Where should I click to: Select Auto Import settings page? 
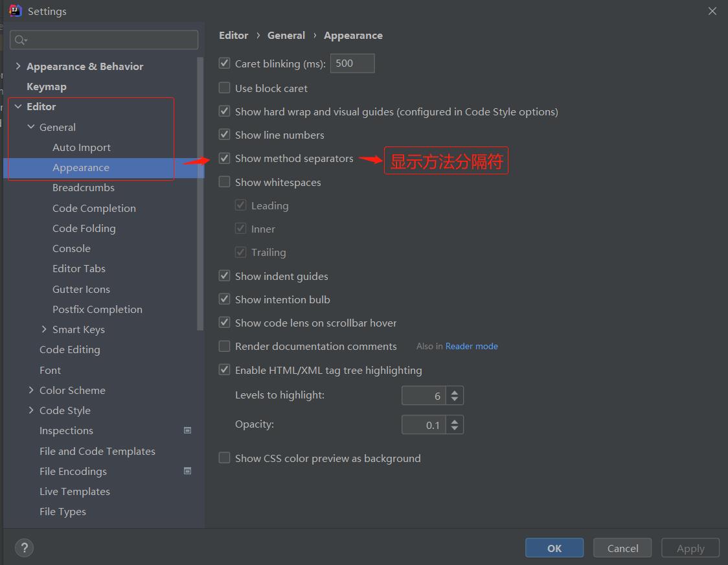(x=82, y=147)
